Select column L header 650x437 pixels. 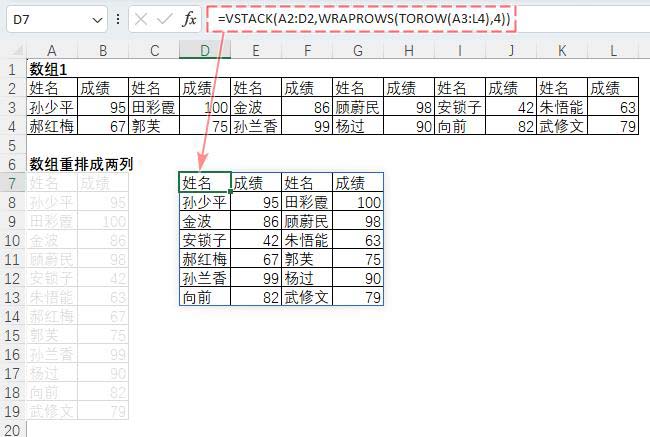pos(613,51)
